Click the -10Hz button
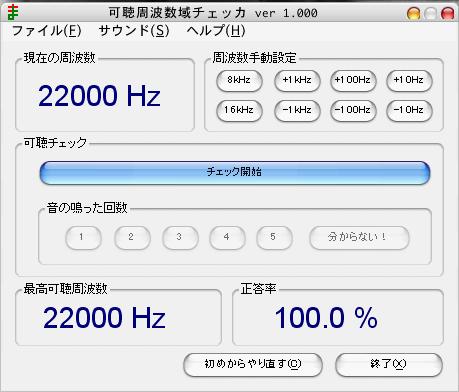The image size is (459, 392). pyautogui.click(x=409, y=110)
